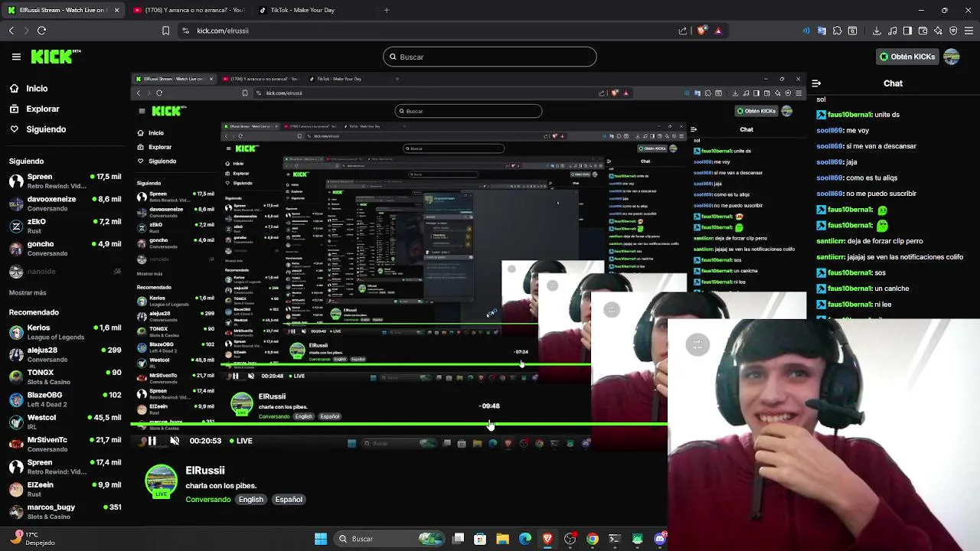This screenshot has width=980, height=551.
Task: Open browser downloads
Action: tap(877, 31)
